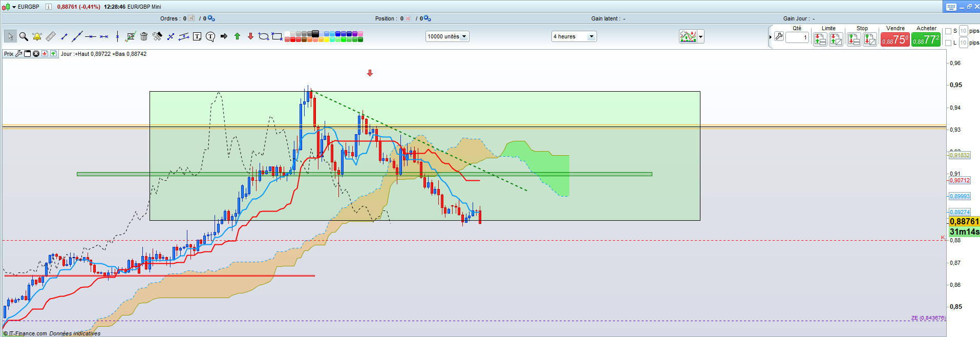Click the red Vendre price button
Screen dimensions: 980x337
895,40
